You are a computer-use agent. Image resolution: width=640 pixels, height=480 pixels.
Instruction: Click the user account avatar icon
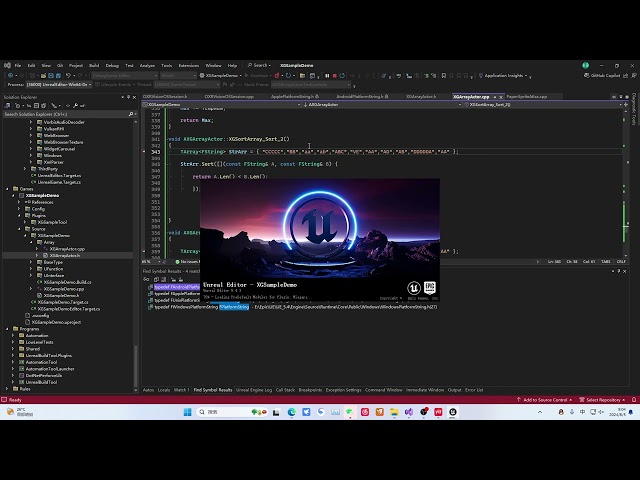pos(586,65)
